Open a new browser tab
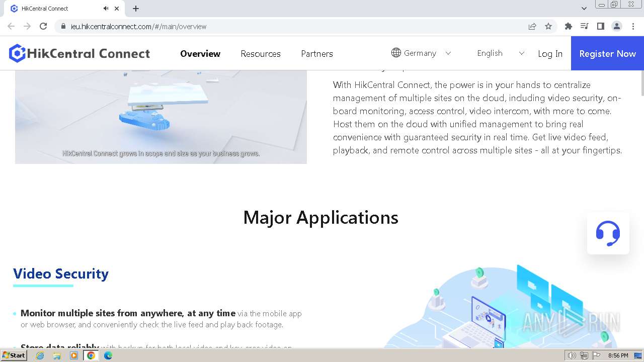644x362 pixels. tap(136, 9)
